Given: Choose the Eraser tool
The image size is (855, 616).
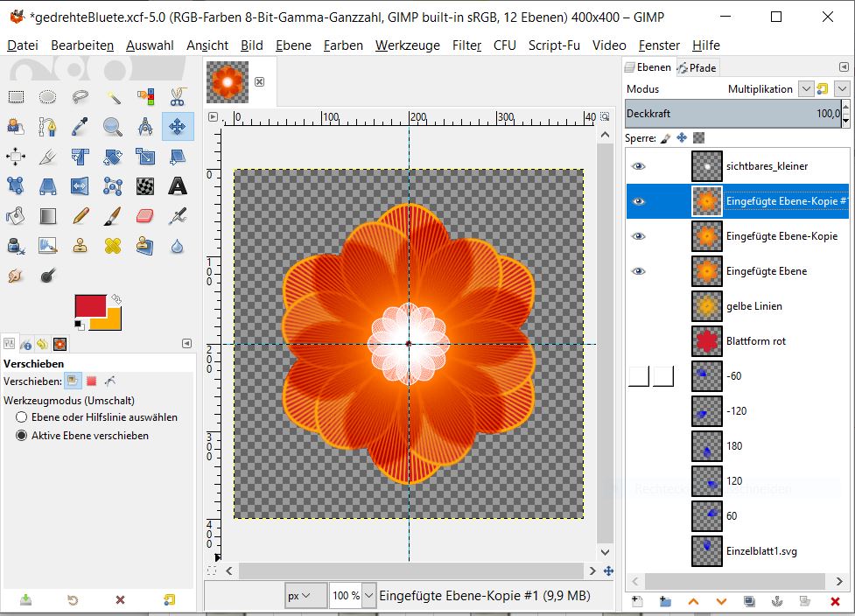Looking at the screenshot, I should (x=145, y=215).
